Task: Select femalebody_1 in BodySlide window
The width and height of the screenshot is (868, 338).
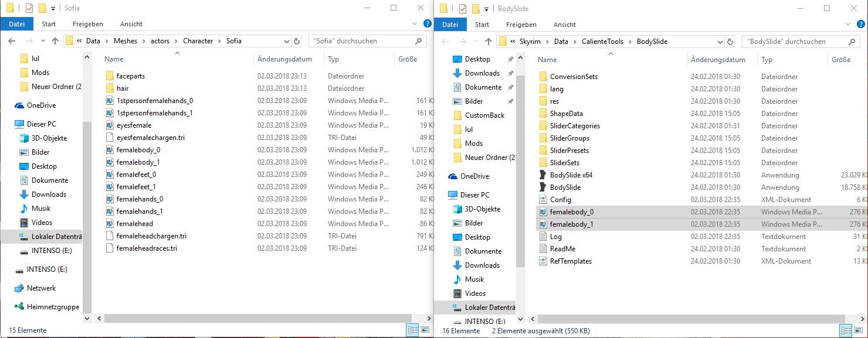Action: [572, 224]
